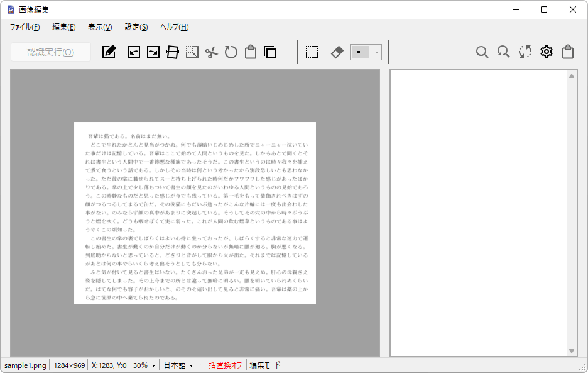The height and width of the screenshot is (373, 588).
Task: Open the 編集(E) menu
Action: [x=63, y=27]
